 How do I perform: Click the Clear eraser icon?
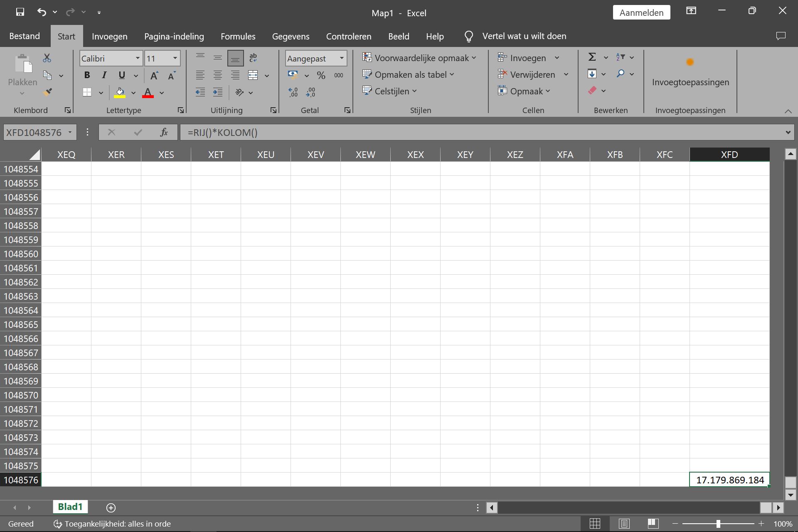(x=592, y=90)
